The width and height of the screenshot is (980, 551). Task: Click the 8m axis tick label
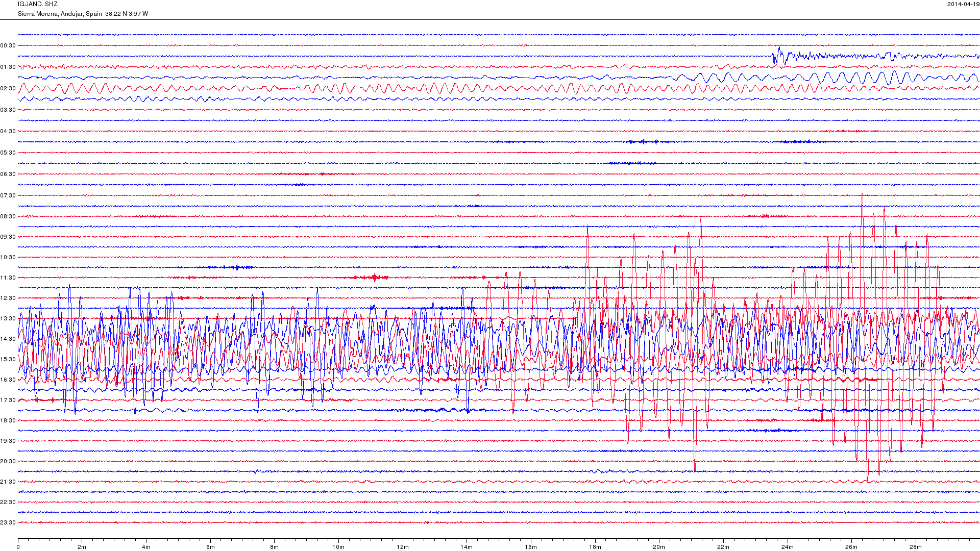click(275, 547)
